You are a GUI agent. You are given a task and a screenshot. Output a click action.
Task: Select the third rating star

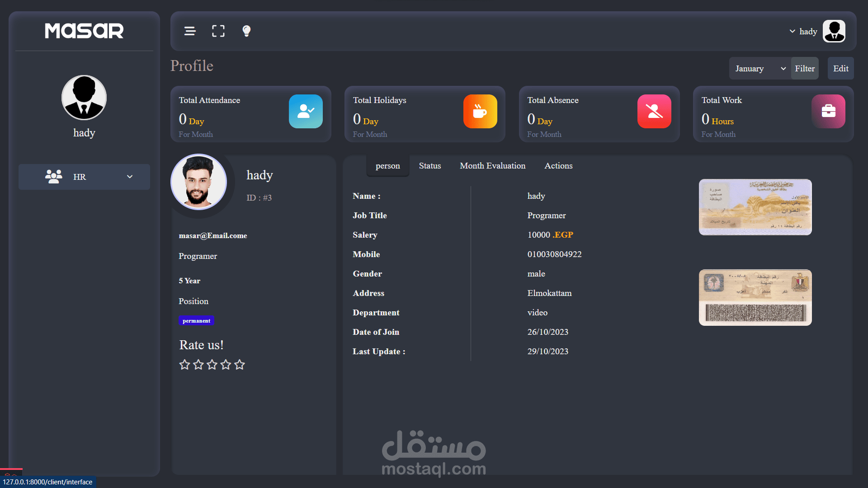tap(212, 365)
